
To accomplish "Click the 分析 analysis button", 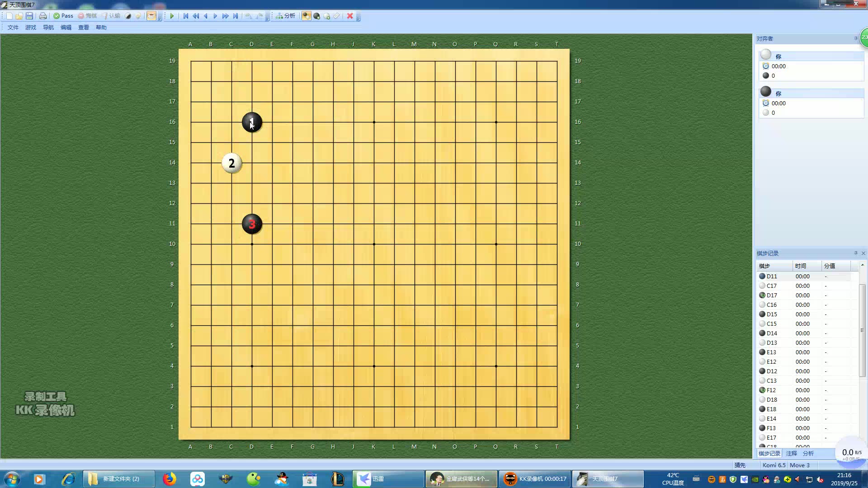I will (x=286, y=16).
